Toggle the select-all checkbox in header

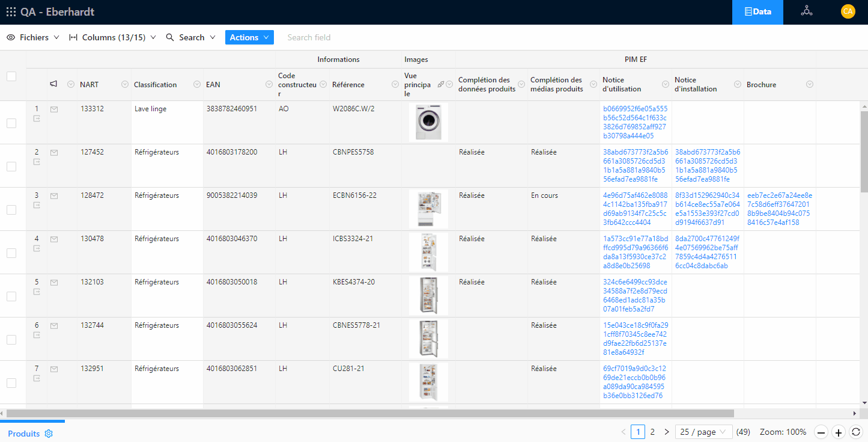point(11,75)
